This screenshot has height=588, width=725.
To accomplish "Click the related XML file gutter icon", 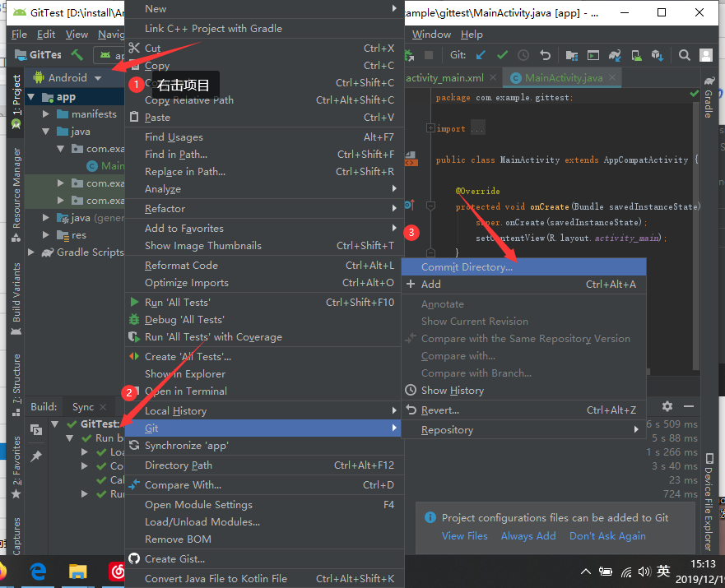I will (411, 159).
